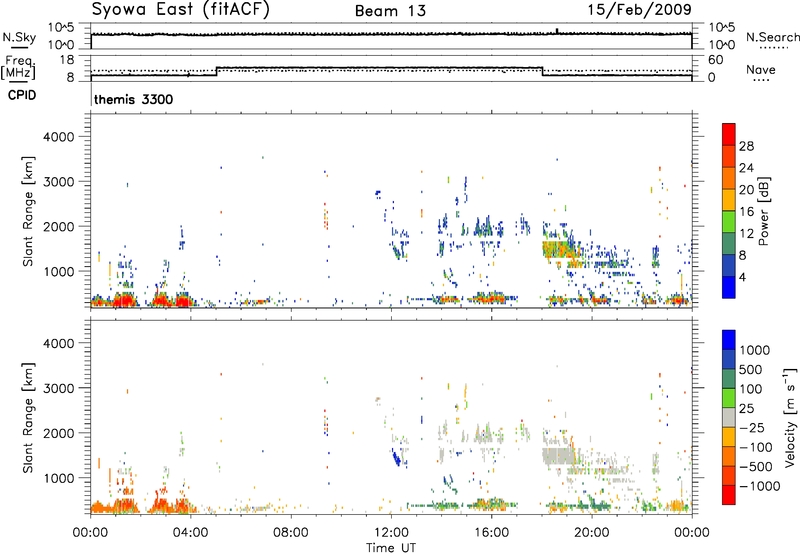The image size is (800, 554).
Task: Click "Slant Range [km]" label of the power panel
Action: [28, 211]
